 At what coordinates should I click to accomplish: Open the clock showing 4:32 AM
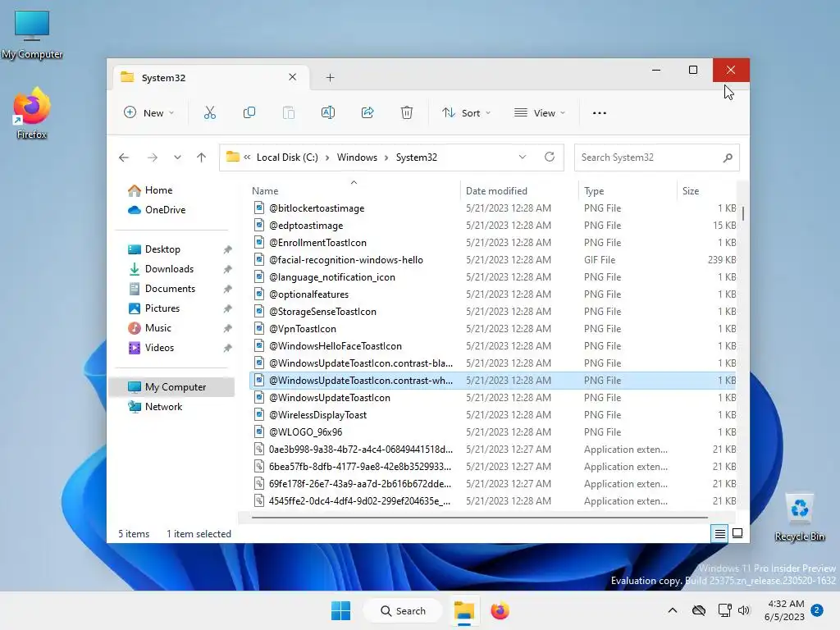784,610
